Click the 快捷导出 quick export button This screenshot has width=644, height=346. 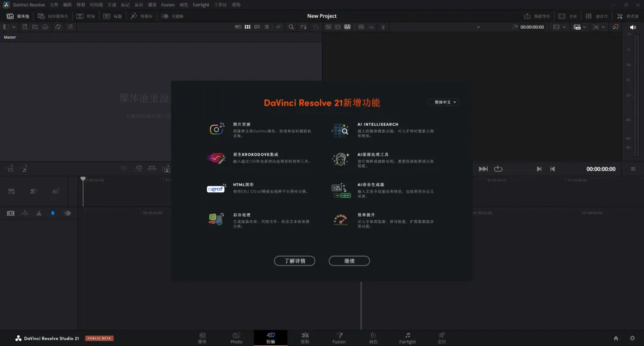(537, 16)
